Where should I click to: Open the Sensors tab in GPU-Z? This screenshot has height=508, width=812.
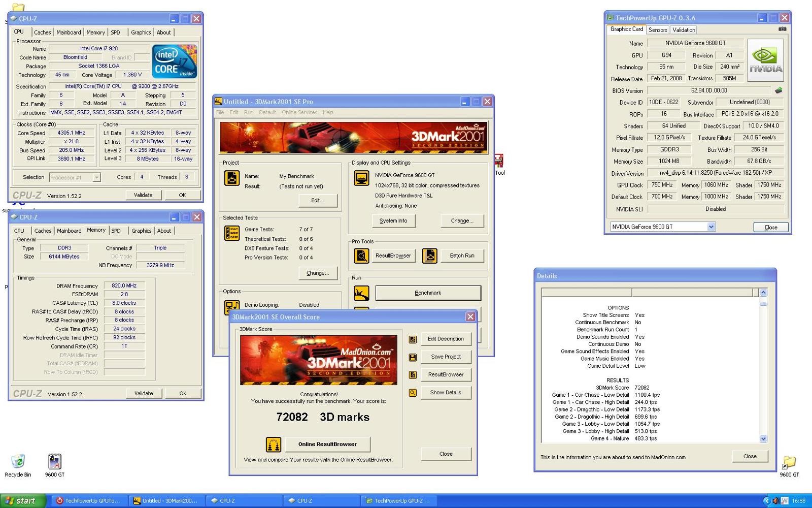pyautogui.click(x=658, y=30)
